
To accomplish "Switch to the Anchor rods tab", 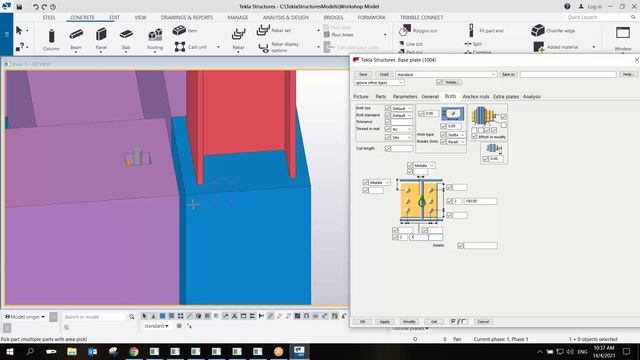I will coord(476,96).
